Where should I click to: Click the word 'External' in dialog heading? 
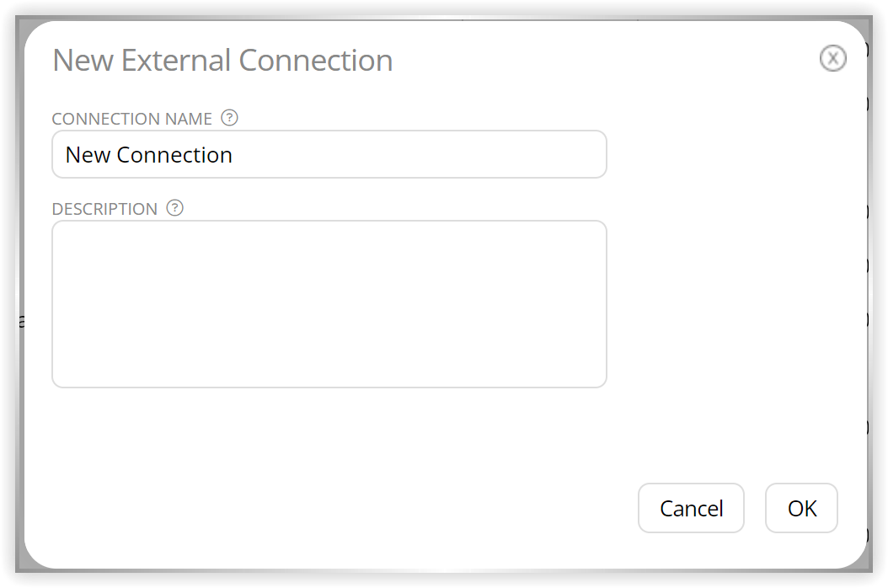click(x=176, y=60)
